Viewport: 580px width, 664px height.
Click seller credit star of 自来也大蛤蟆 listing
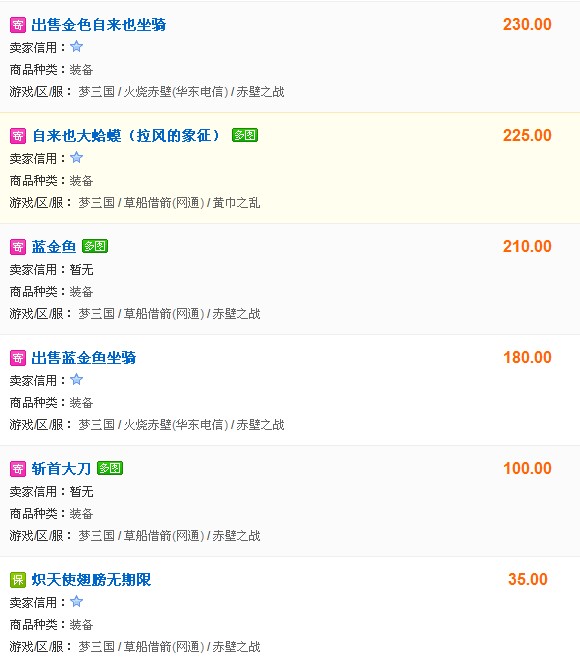click(76, 157)
